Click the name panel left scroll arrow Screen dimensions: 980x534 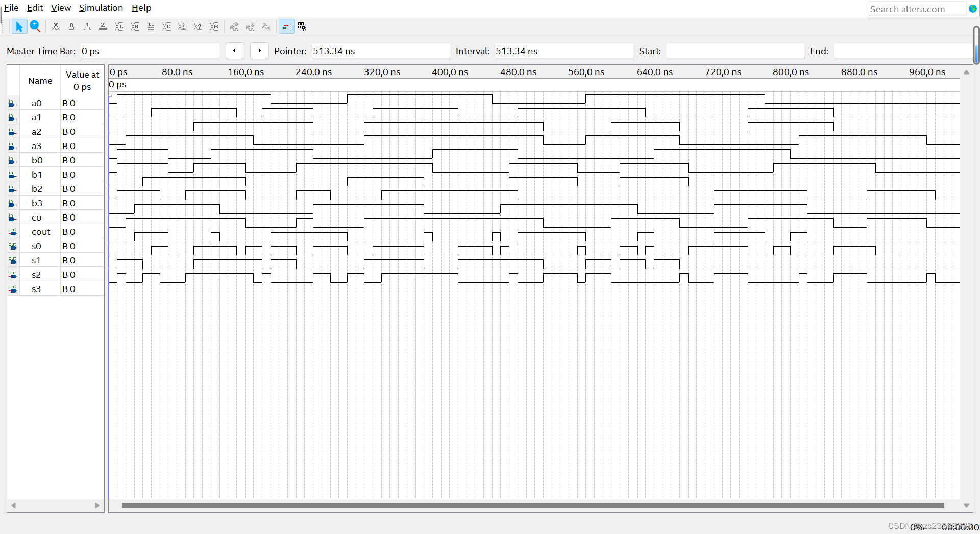click(x=13, y=506)
